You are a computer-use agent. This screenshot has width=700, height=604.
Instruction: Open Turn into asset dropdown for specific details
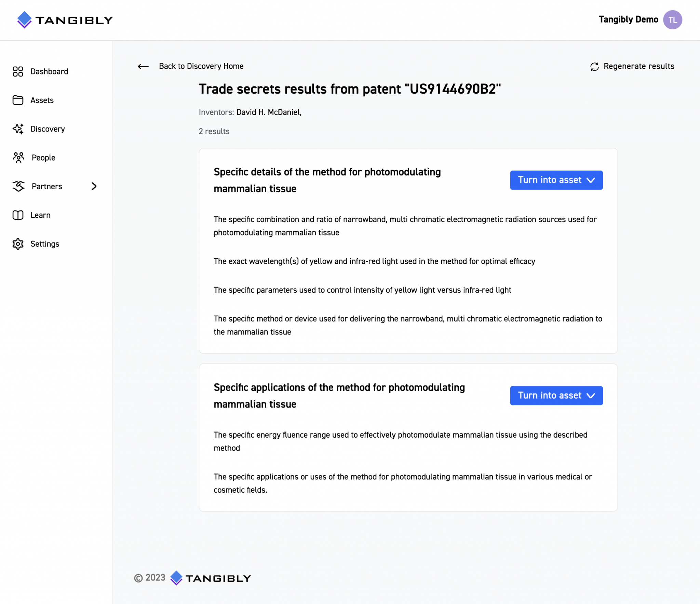click(556, 180)
